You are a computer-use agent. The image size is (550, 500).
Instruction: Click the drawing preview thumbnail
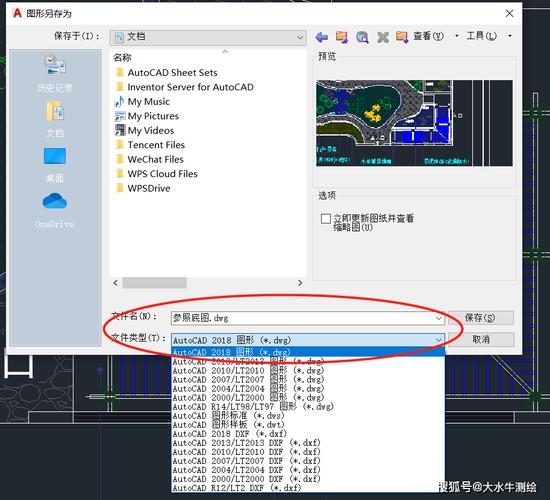[x=414, y=123]
